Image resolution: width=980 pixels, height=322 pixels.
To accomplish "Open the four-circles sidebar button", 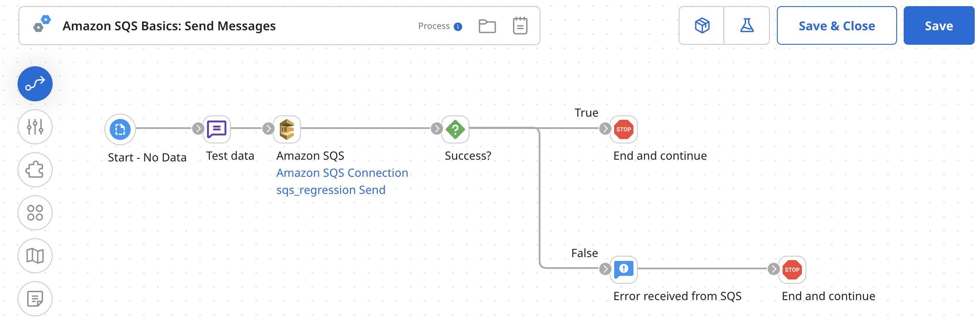I will click(35, 213).
